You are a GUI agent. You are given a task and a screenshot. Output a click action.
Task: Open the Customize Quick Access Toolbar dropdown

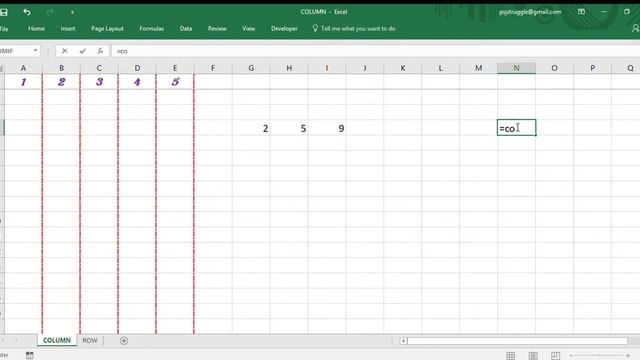coord(72,13)
